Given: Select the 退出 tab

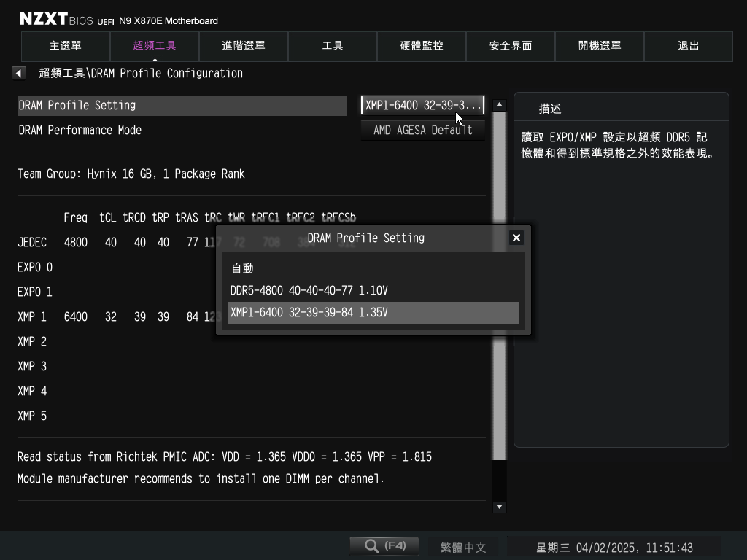Looking at the screenshot, I should coord(689,46).
